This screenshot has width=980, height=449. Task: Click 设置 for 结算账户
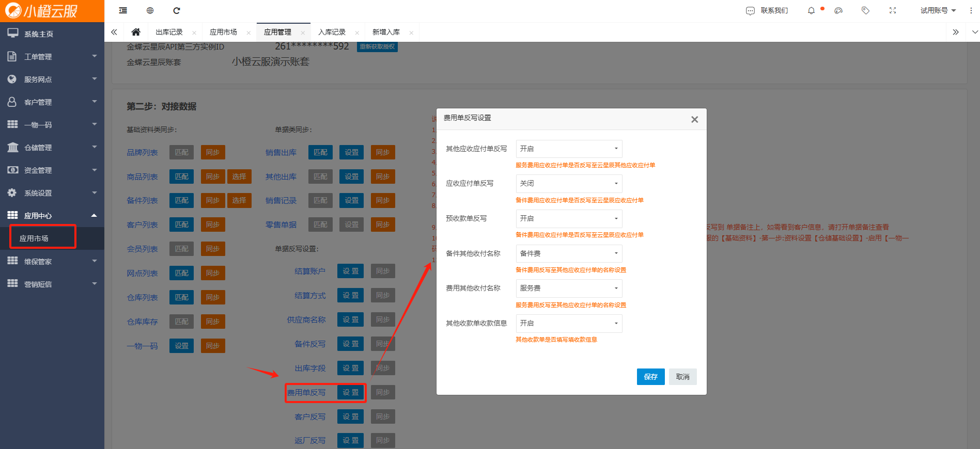pyautogui.click(x=350, y=271)
